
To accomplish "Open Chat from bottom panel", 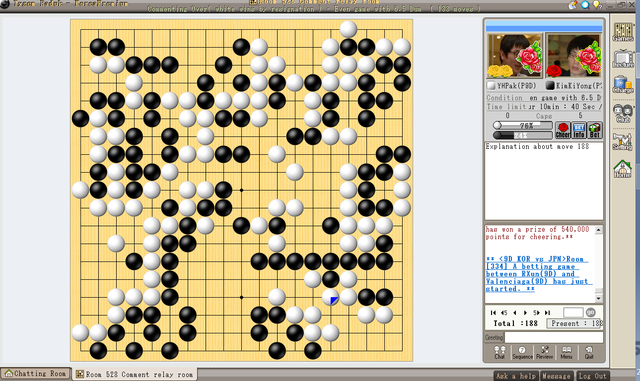I will [x=500, y=352].
